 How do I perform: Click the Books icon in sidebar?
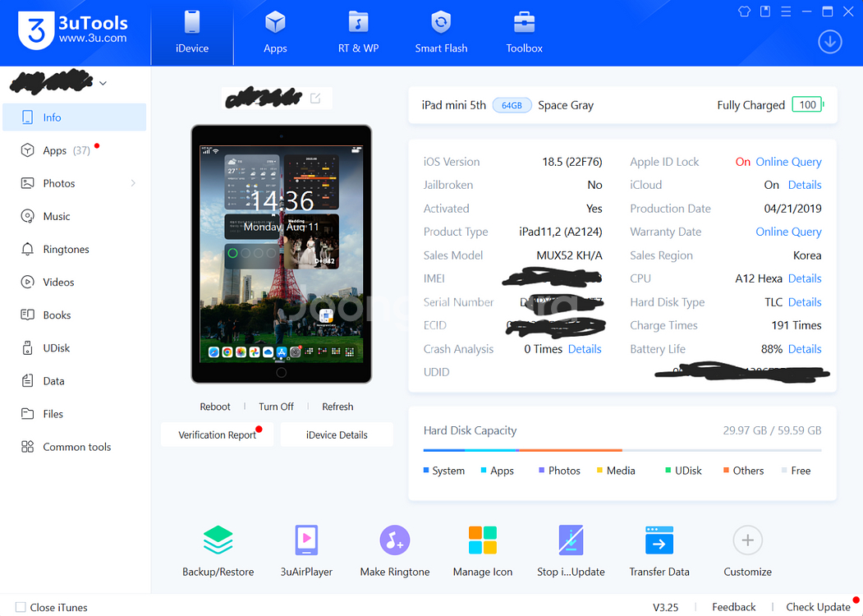tap(27, 315)
